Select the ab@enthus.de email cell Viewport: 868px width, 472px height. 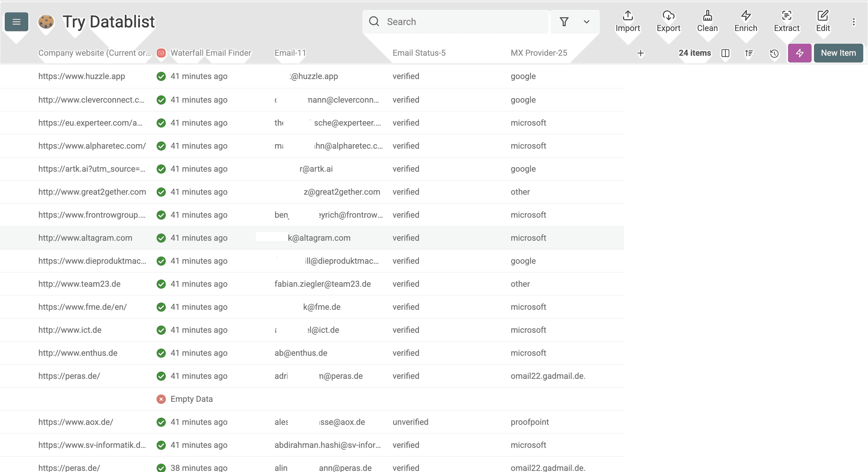[300, 353]
